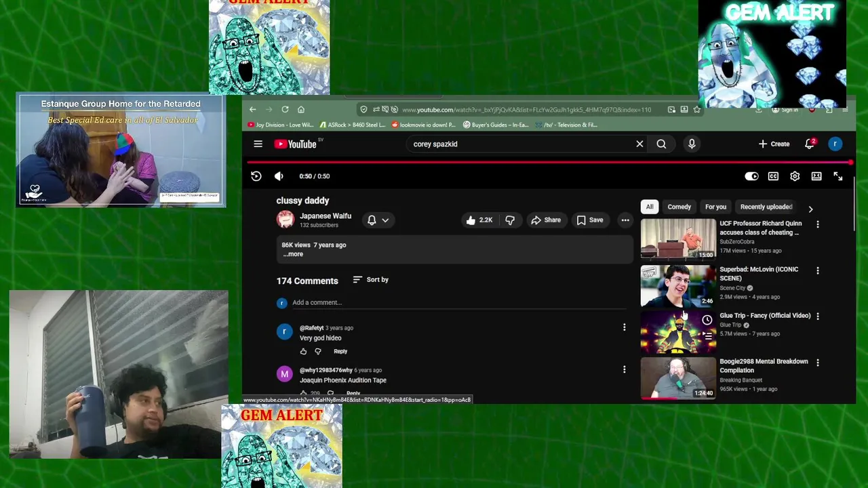868x488 pixels.
Task: Open the ASRock B460 Steel bookmark
Action: click(x=353, y=125)
